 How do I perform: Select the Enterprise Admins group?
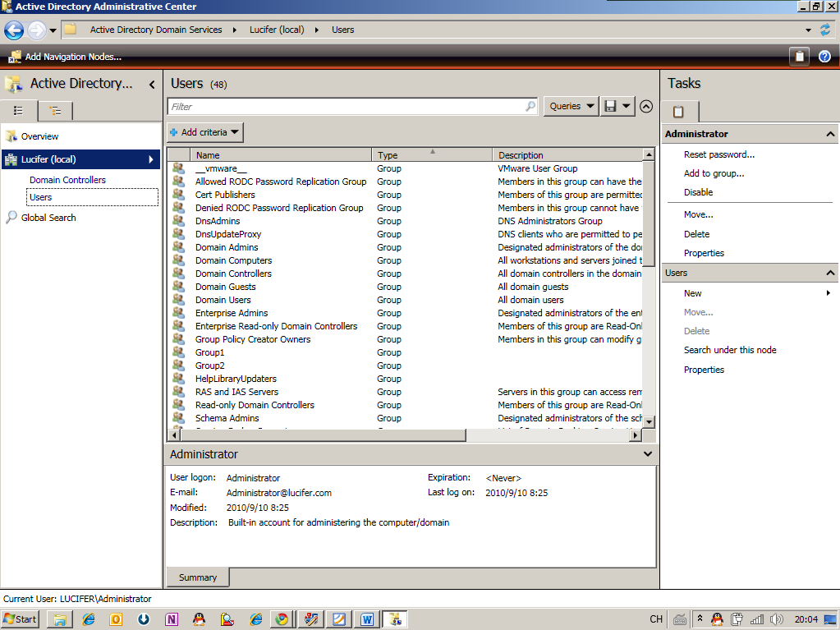(x=405, y=314)
